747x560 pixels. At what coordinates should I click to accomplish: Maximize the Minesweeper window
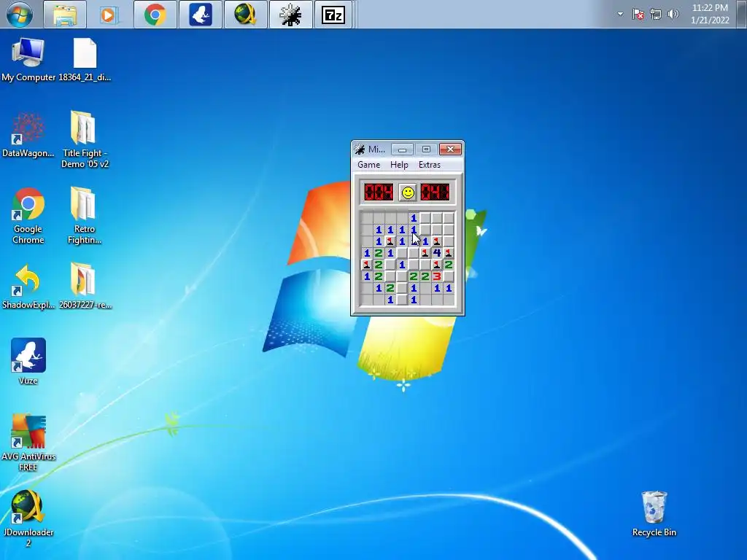click(x=426, y=149)
